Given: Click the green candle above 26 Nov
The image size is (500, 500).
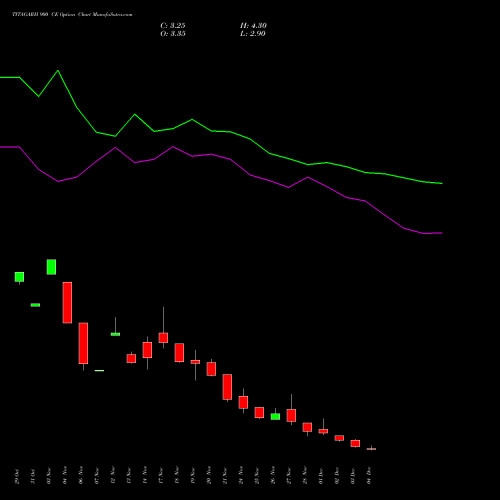Looking at the screenshot, I should coord(275,416).
